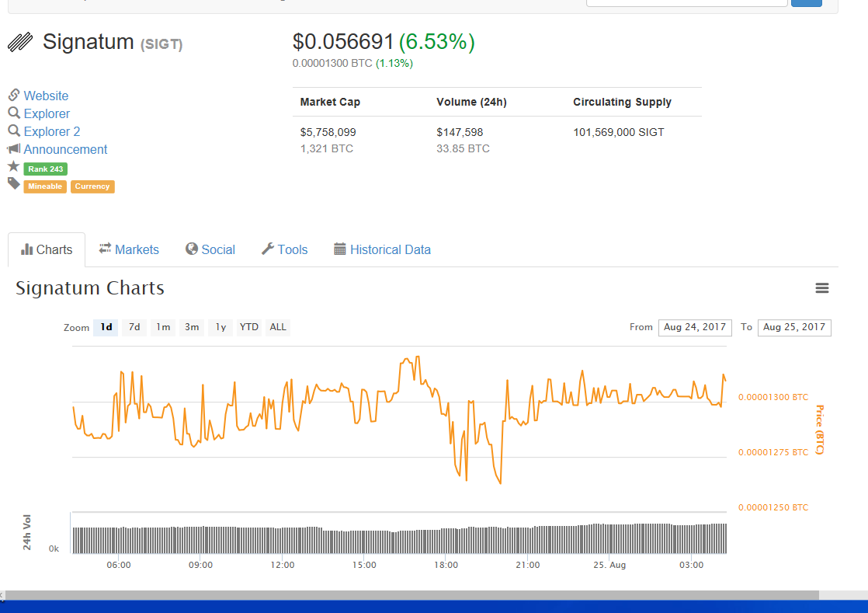Click the Mineable tag badge
This screenshot has height=613, width=868.
coord(45,186)
